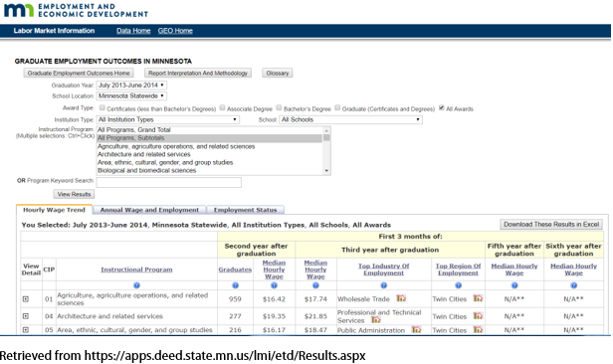Viewport: 613px width, 364px height.
Task: Open industry chart icon beside Professional and Technical Services
Action: click(x=376, y=320)
